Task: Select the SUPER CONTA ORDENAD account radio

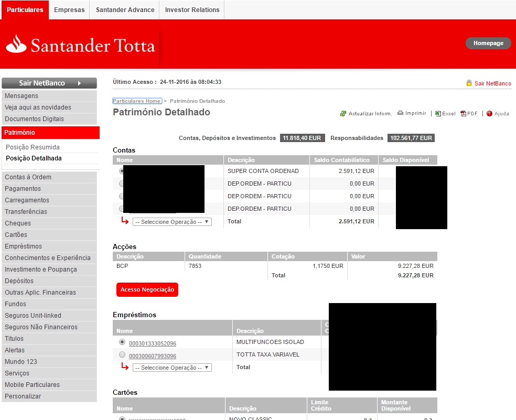Action: 121,171
